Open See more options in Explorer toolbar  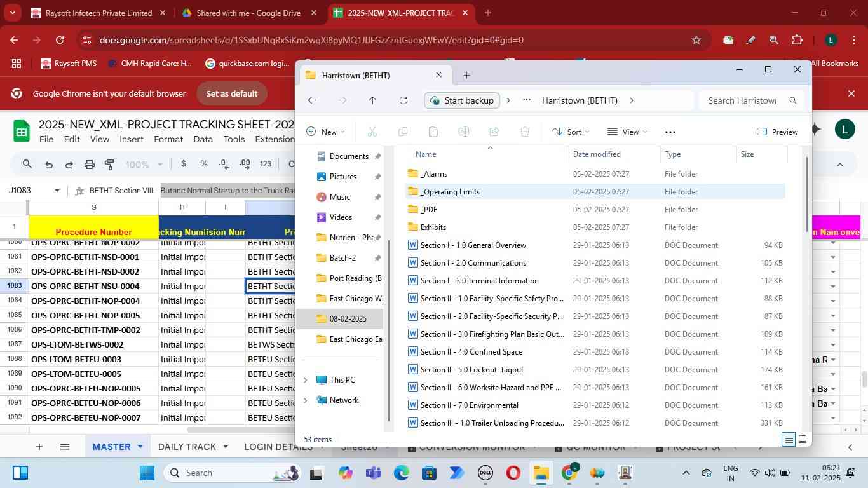pos(670,132)
